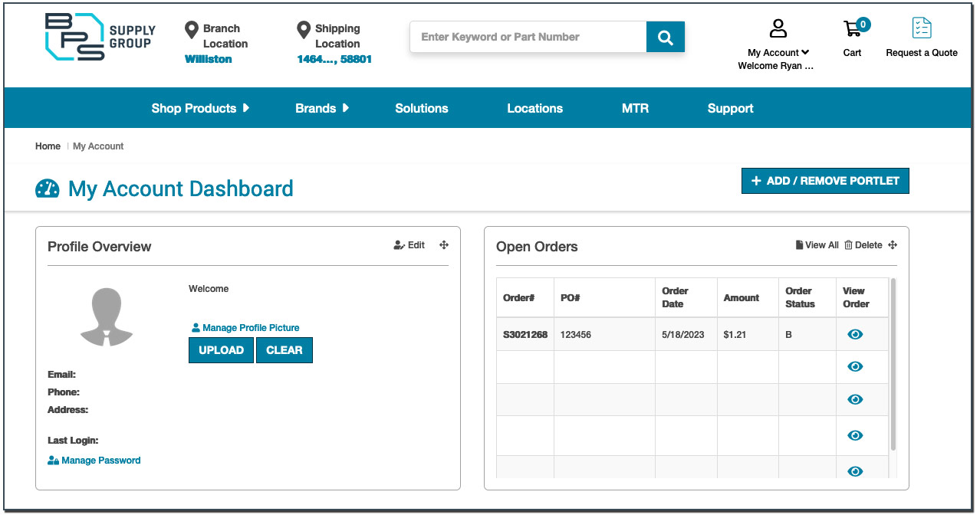Open the MTR menu item
The width and height of the screenshot is (980, 518).
click(x=635, y=108)
